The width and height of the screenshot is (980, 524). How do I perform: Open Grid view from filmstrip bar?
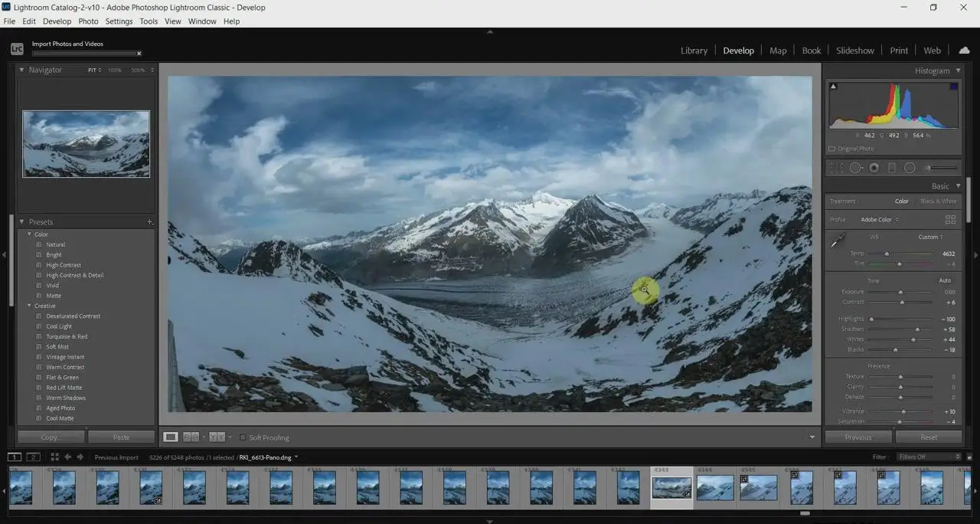(x=54, y=457)
